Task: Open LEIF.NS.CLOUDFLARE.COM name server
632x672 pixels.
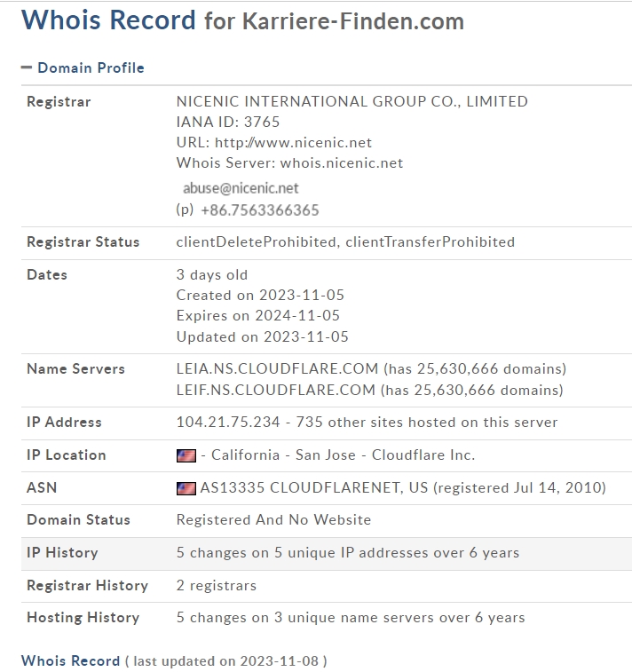Action: (x=275, y=390)
